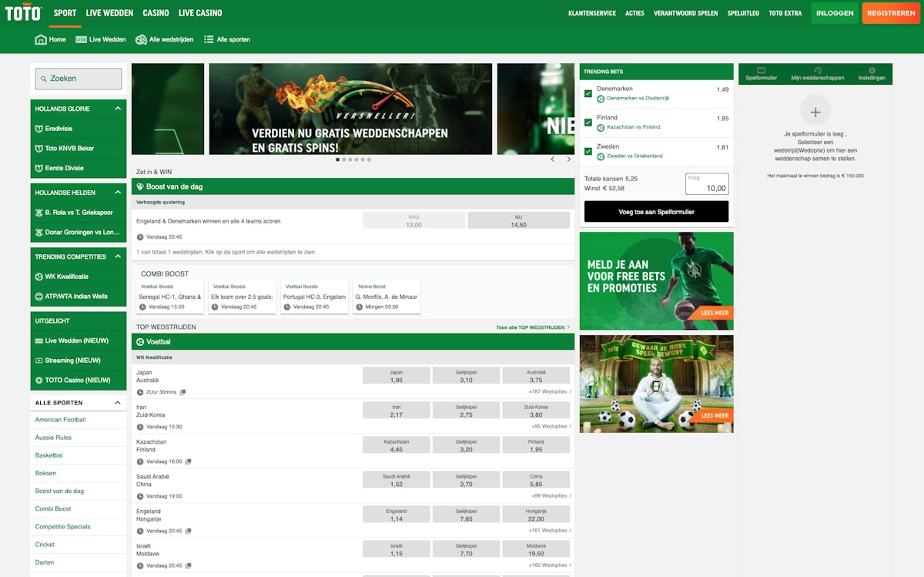The height and width of the screenshot is (577, 924).
Task: Switch to the CASINO tab
Action: coord(155,12)
